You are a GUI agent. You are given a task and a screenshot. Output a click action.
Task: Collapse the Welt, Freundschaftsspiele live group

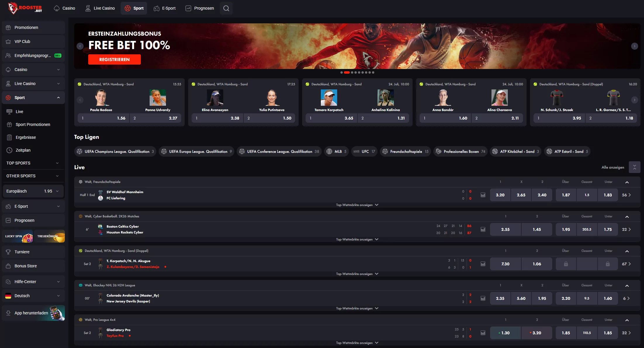[x=627, y=182]
